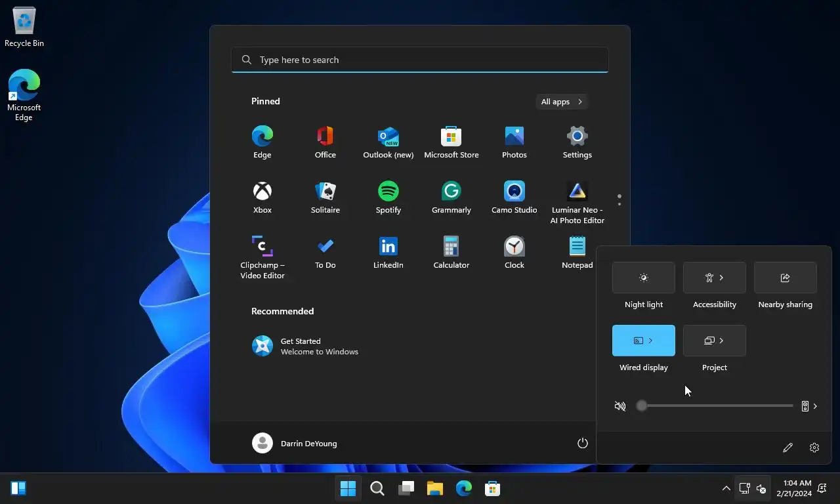Open the Xbox app
Image resolution: width=840 pixels, height=504 pixels.
coord(262,197)
